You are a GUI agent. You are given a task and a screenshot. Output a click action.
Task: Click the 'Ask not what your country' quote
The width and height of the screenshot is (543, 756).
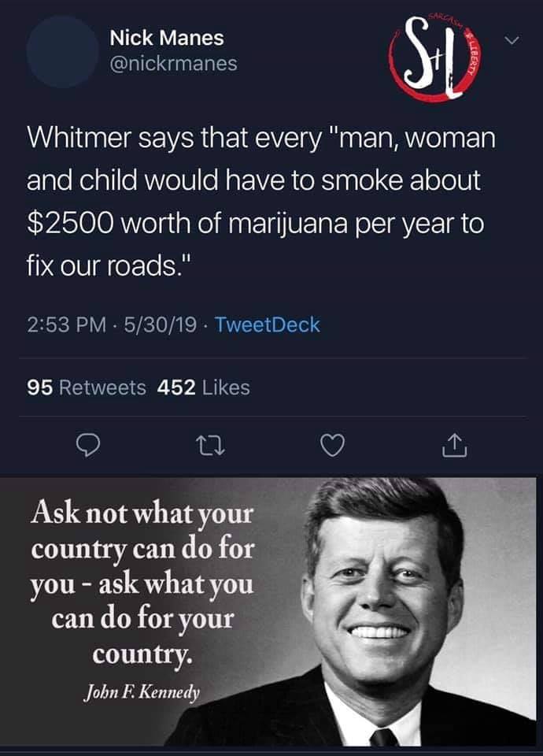(142, 584)
